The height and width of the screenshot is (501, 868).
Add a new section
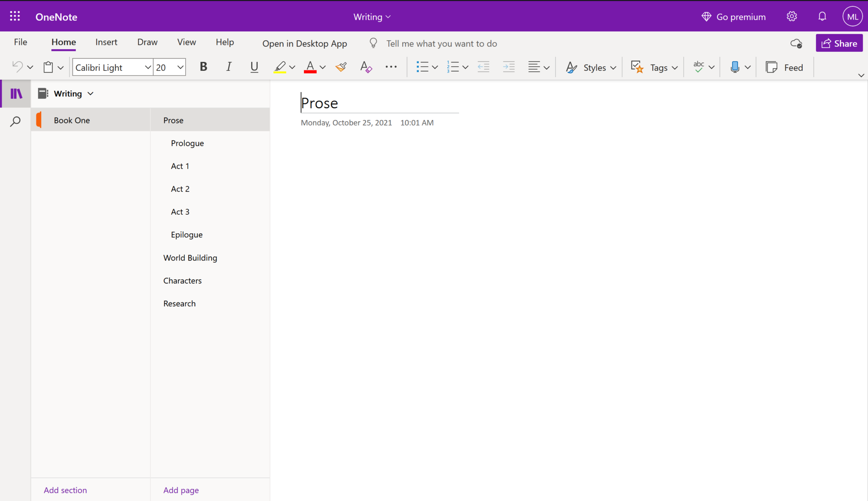(x=65, y=490)
